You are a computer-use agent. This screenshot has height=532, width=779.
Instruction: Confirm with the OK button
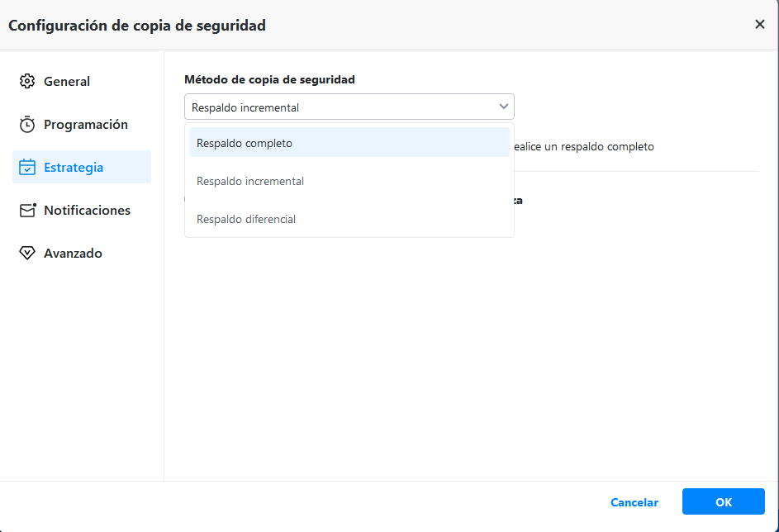click(x=723, y=501)
